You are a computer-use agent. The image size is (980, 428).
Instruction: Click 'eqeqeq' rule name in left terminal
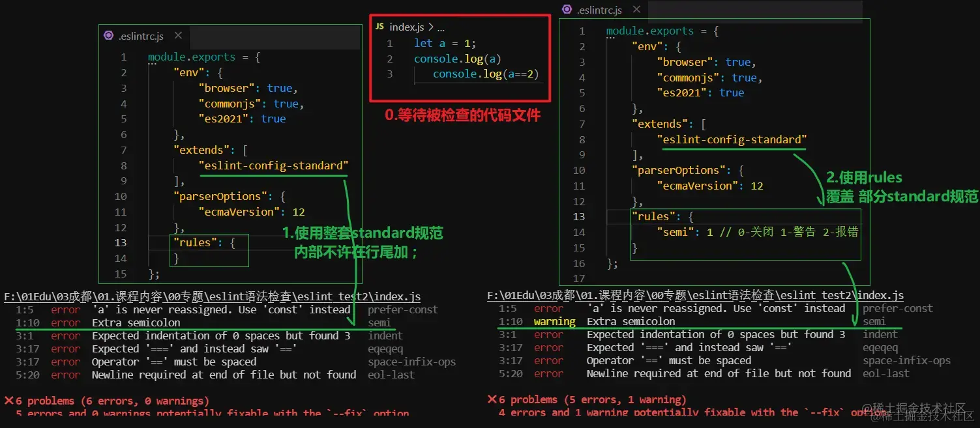pyautogui.click(x=385, y=349)
